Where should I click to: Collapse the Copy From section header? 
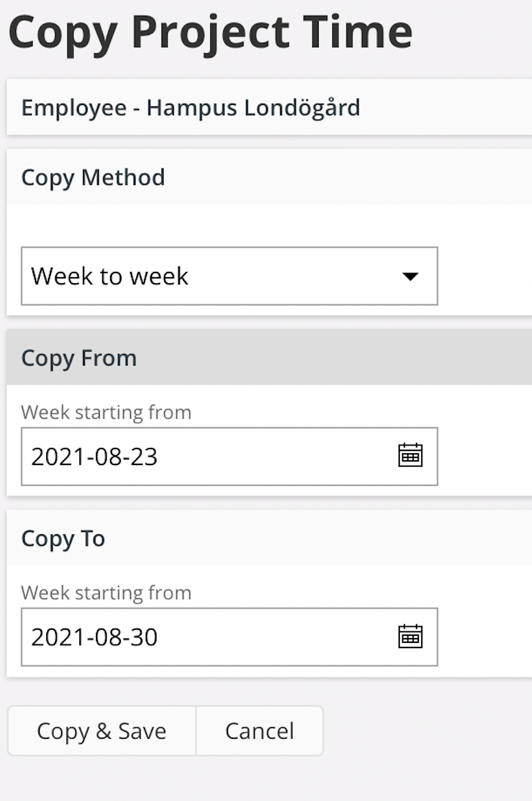click(269, 358)
